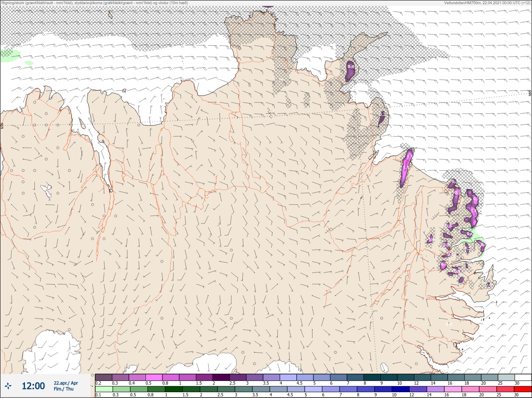Screen dimensions: 532x398
Task: Click the 'N99' latitude label at left map edge
Action: point(2,125)
